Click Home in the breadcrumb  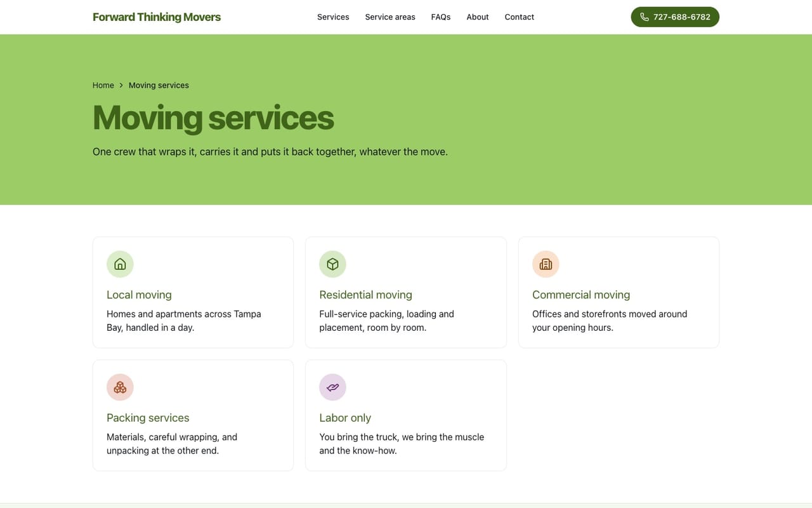pyautogui.click(x=103, y=85)
